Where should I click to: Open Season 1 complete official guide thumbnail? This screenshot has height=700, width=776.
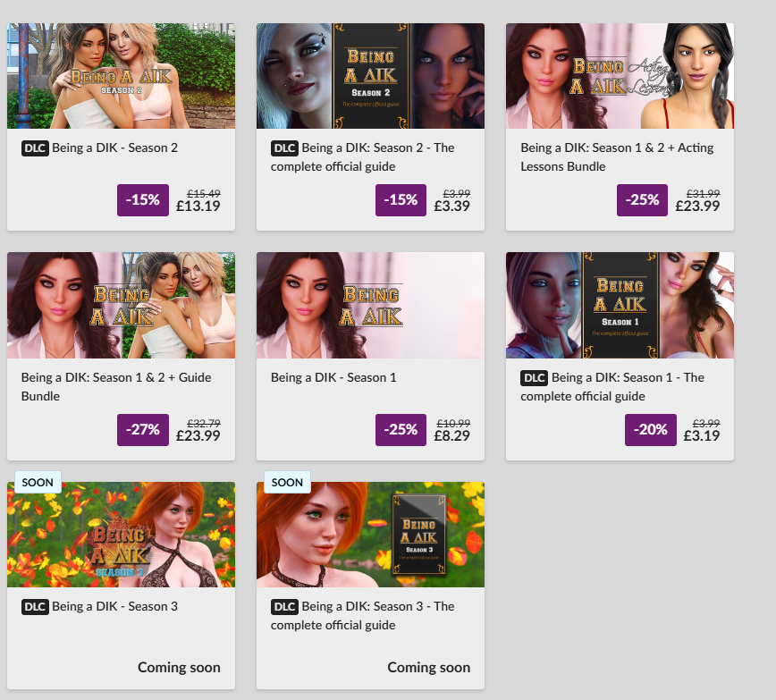[x=620, y=306]
